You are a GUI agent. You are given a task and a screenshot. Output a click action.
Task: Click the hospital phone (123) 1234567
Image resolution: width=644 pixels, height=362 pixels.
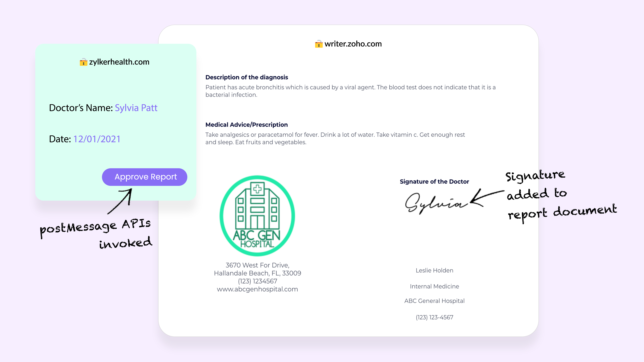[257, 281]
